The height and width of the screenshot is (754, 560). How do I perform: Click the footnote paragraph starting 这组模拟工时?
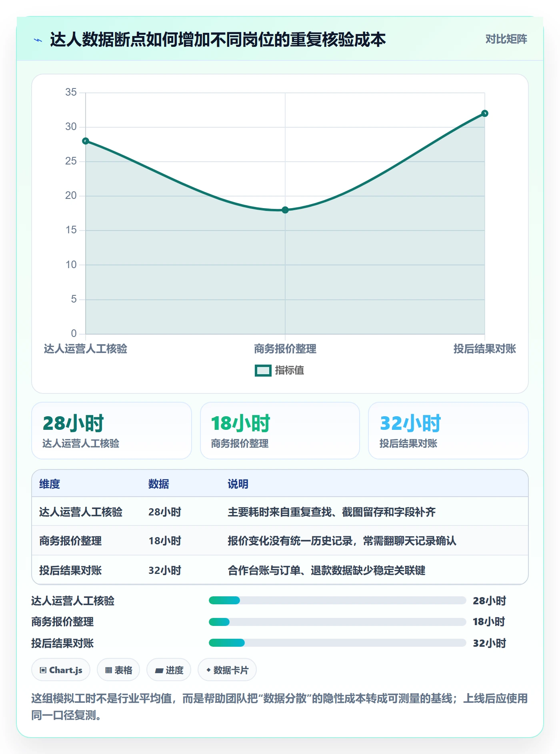click(x=280, y=707)
